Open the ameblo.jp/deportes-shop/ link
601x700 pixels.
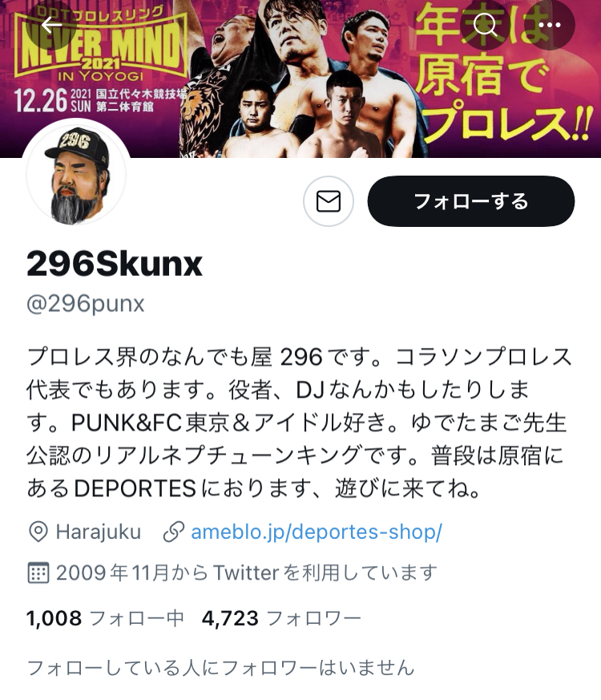317,532
